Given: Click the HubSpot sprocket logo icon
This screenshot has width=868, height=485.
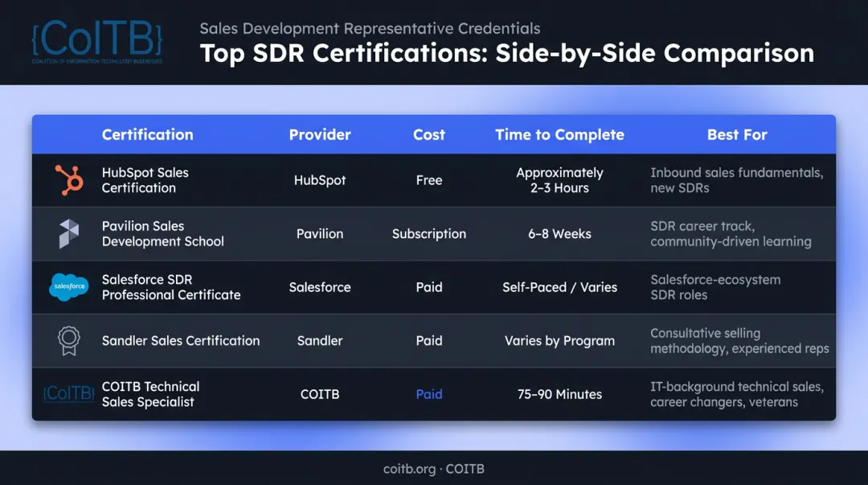Looking at the screenshot, I should tap(69, 180).
